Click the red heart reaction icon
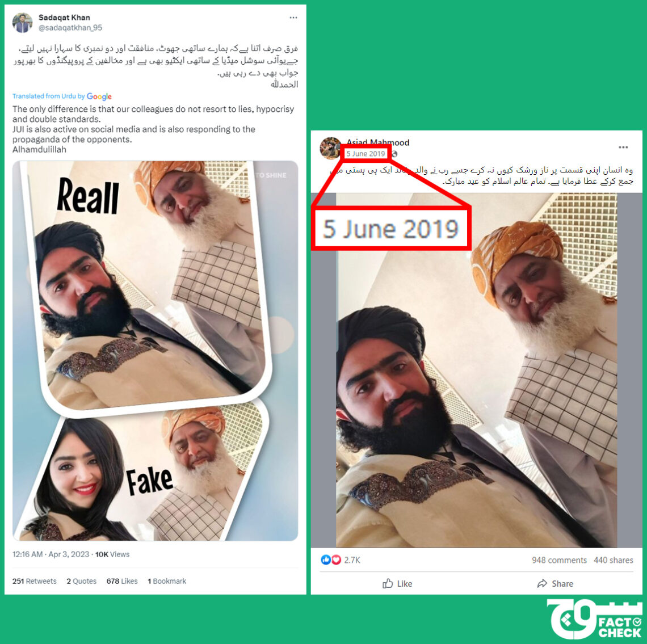647x644 pixels. coord(336,560)
